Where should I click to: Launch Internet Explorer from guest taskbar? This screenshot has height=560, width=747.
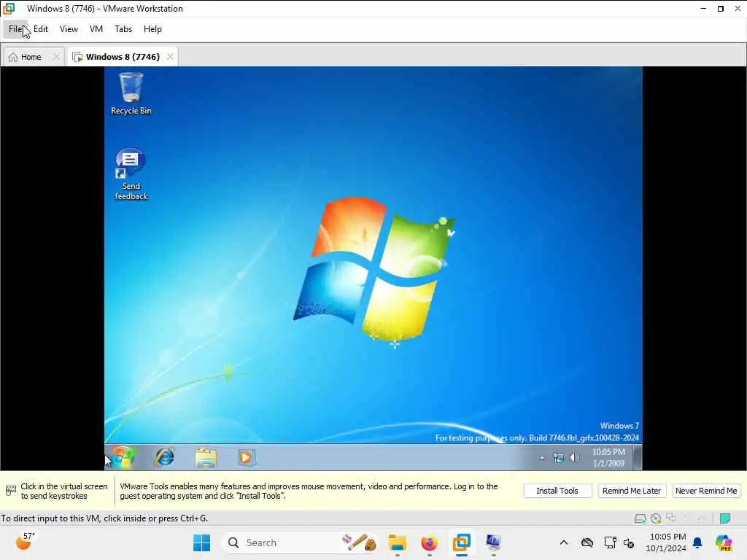(x=164, y=458)
